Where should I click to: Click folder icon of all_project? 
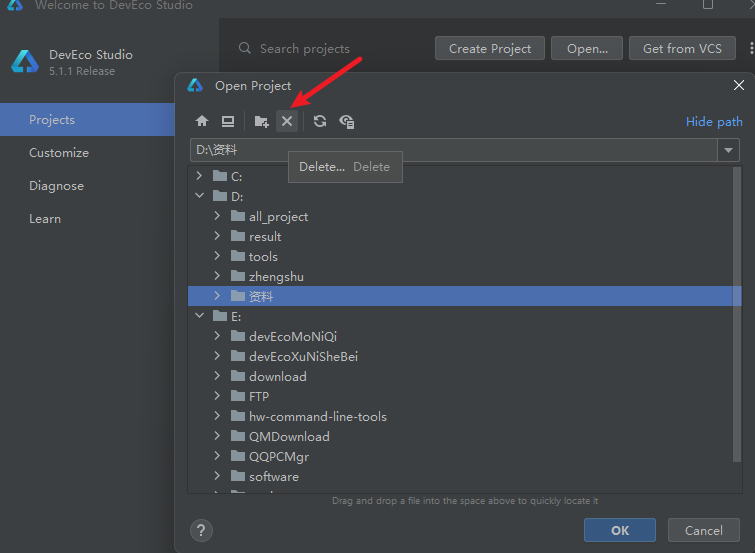pos(238,216)
